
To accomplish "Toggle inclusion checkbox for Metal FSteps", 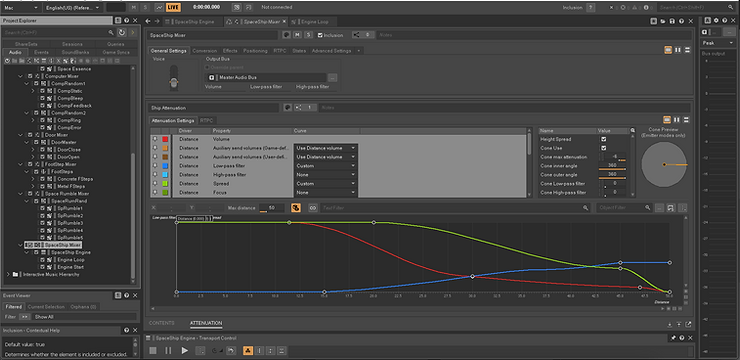I will point(42,186).
